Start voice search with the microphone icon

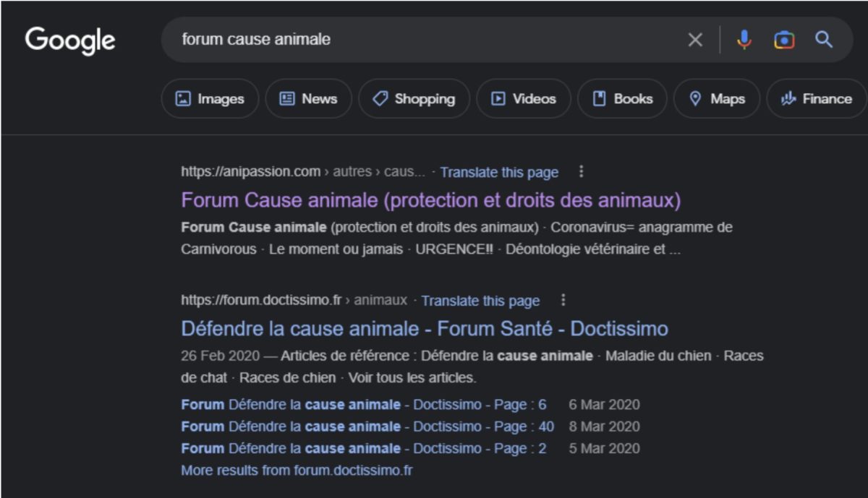pyautogui.click(x=744, y=40)
